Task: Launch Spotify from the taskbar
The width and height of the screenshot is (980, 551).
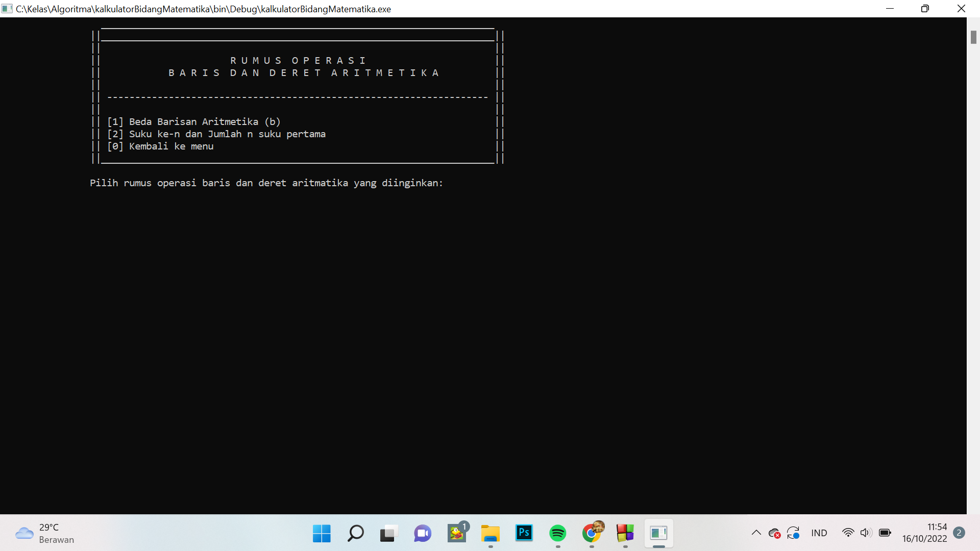Action: coord(558,533)
